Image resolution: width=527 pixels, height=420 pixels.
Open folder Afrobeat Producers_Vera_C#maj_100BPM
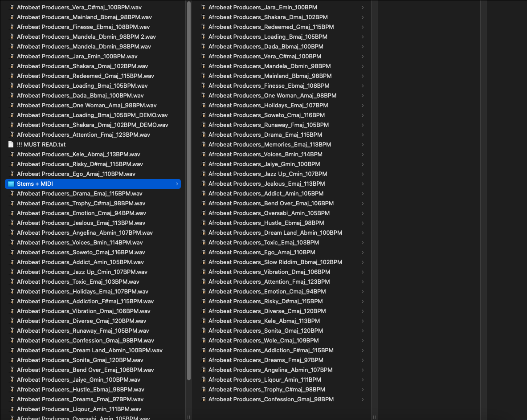tap(265, 56)
